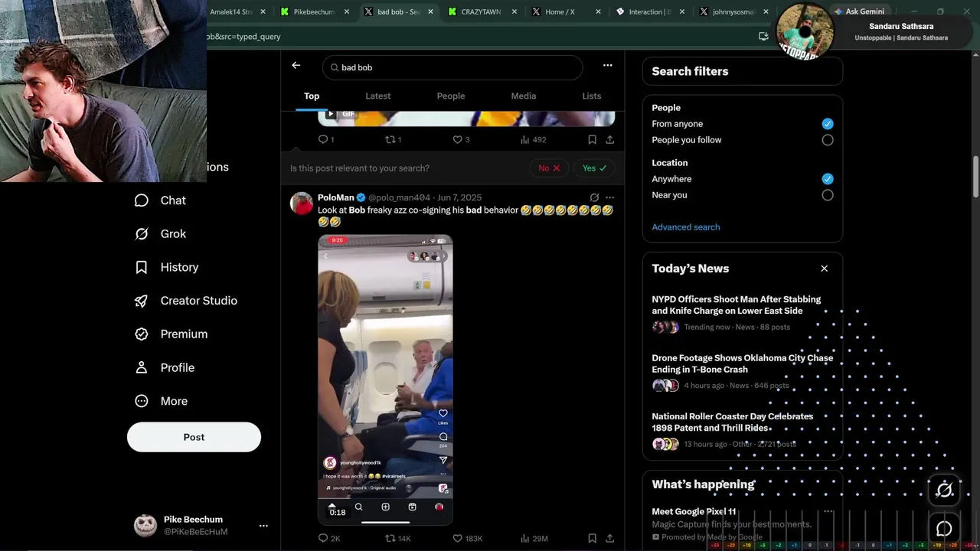The image size is (980, 551).
Task: Select the 'From anyone' people filter
Action: pos(828,124)
